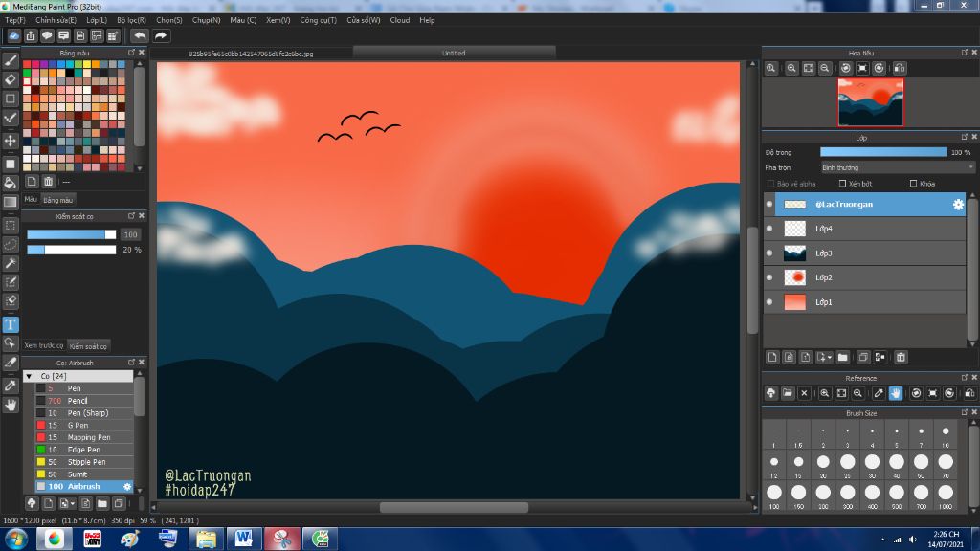Open reference image folder icon
This screenshot has height=551, width=980.
[788, 393]
